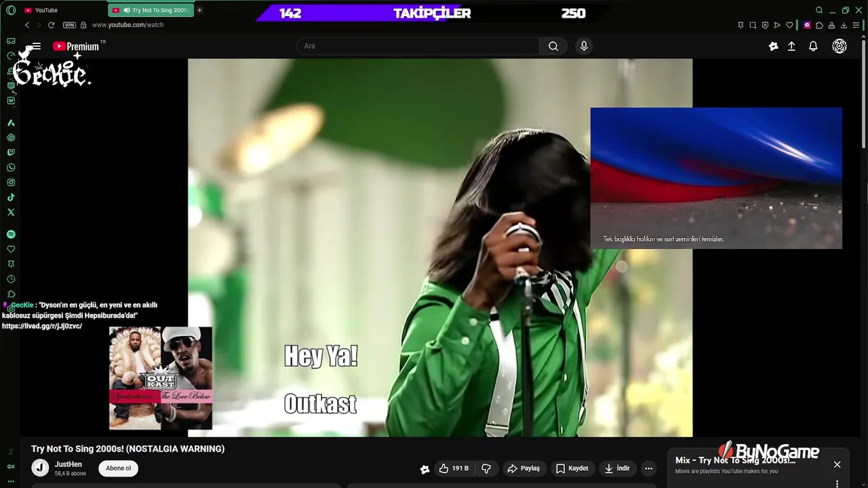Share the video with 'Paylaş' button

tap(524, 468)
